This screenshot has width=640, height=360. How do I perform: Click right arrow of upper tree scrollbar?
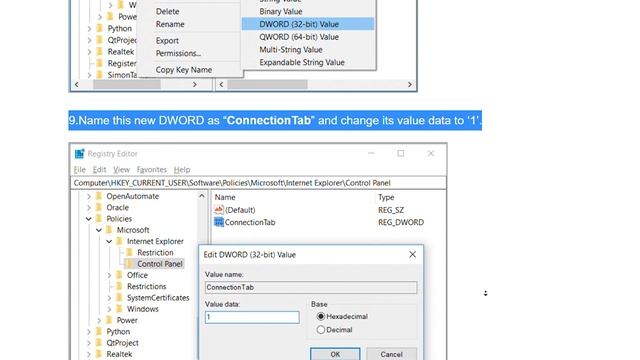(195, 84)
